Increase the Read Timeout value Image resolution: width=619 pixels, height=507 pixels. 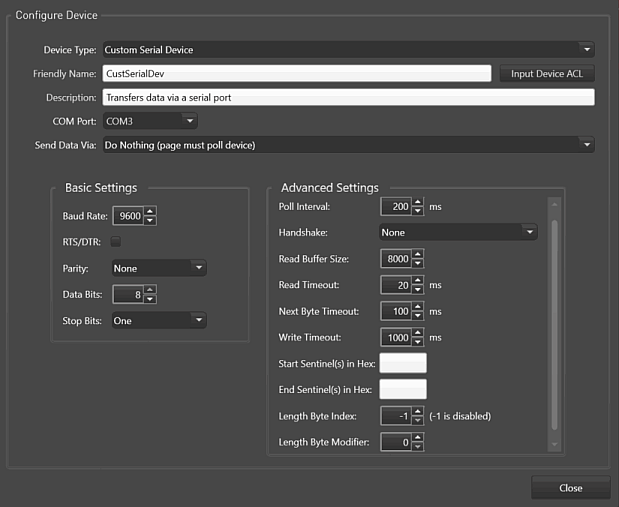tap(418, 280)
